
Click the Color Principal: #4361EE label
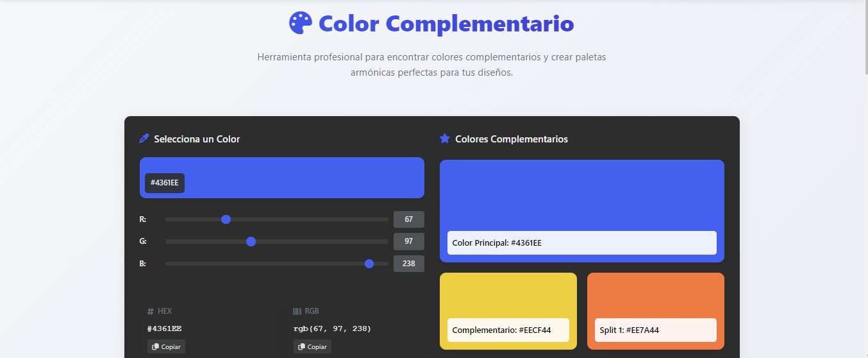[x=581, y=243]
